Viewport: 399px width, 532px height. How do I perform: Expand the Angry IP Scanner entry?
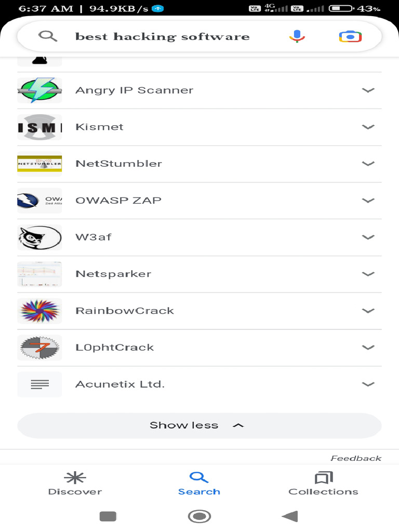(x=368, y=90)
